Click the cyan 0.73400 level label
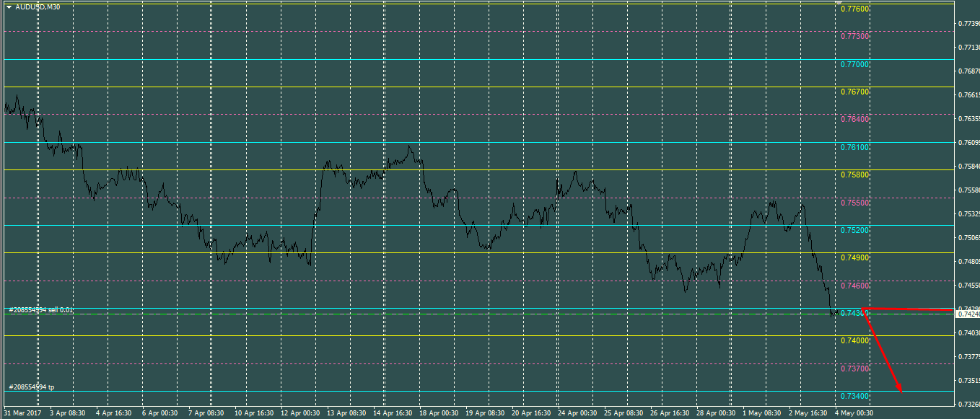The height and width of the screenshot is (419, 980). [x=855, y=396]
